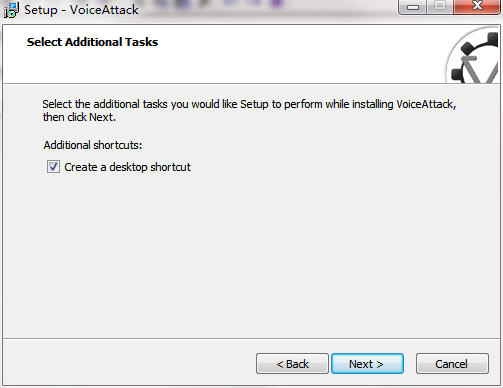
Task: Click the 'Select Additional Tasks' heading
Action: pos(92,42)
